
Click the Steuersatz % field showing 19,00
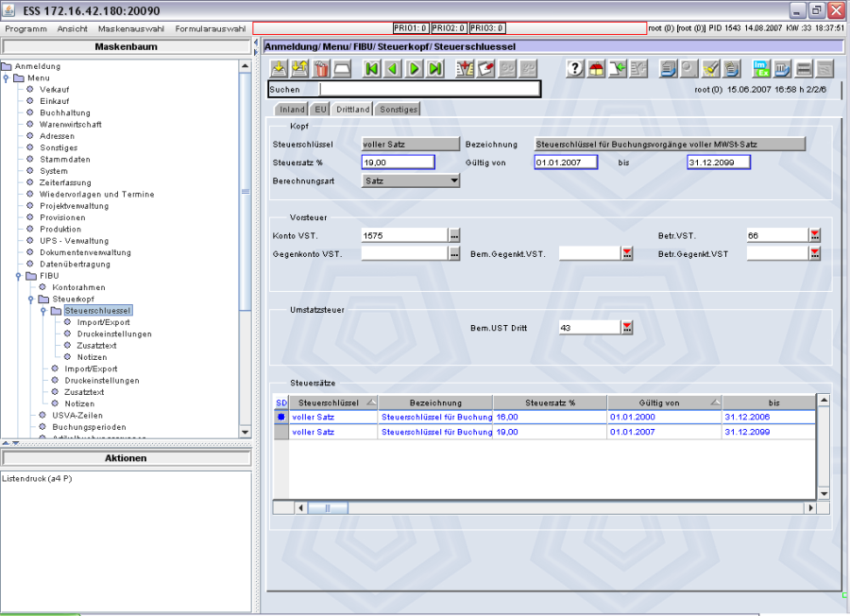click(398, 163)
